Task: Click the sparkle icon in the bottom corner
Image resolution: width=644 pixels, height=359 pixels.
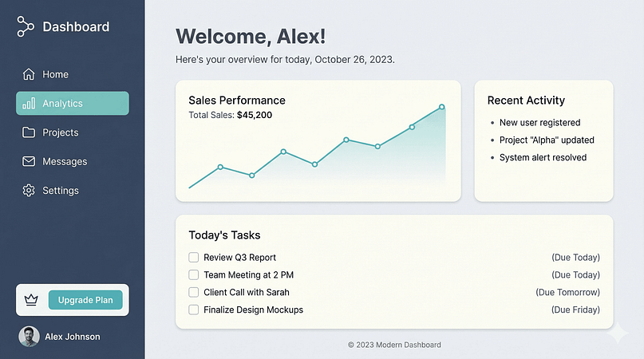Action: pos(617,335)
